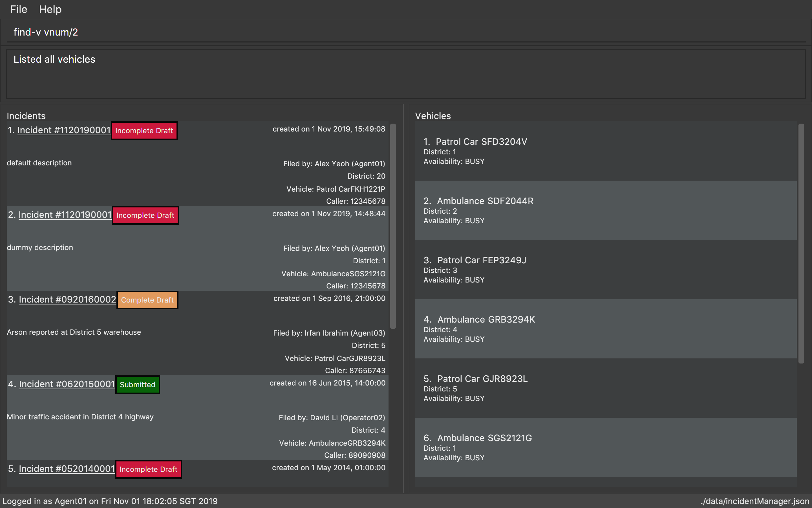Click the Complete Draft badge

[147, 300]
